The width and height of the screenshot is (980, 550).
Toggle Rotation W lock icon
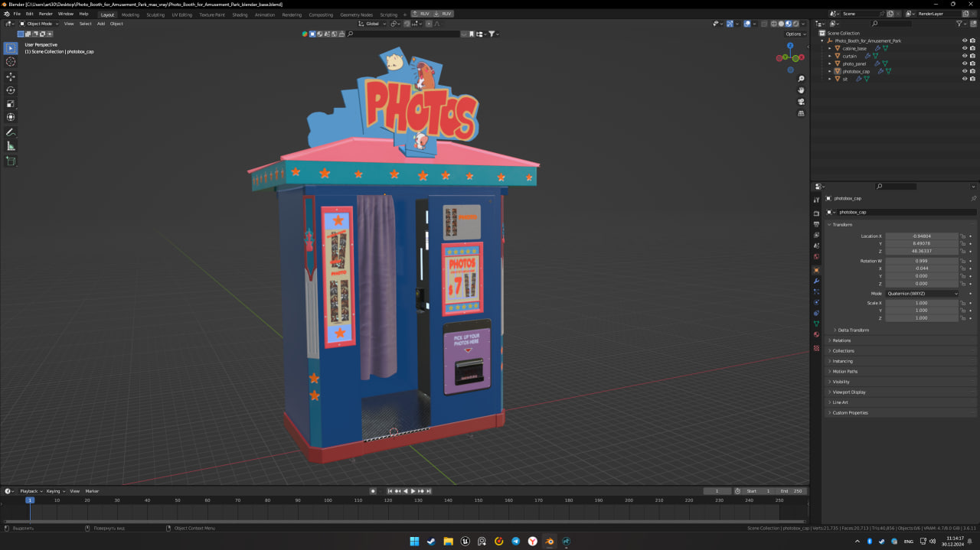click(x=963, y=261)
